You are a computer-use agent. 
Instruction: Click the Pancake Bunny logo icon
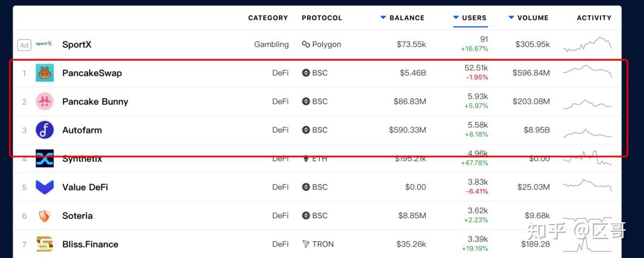click(45, 101)
